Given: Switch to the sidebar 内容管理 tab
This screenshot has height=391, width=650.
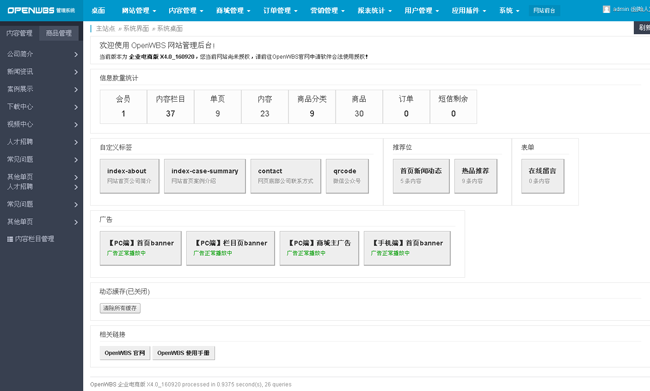Looking at the screenshot, I should 19,33.
